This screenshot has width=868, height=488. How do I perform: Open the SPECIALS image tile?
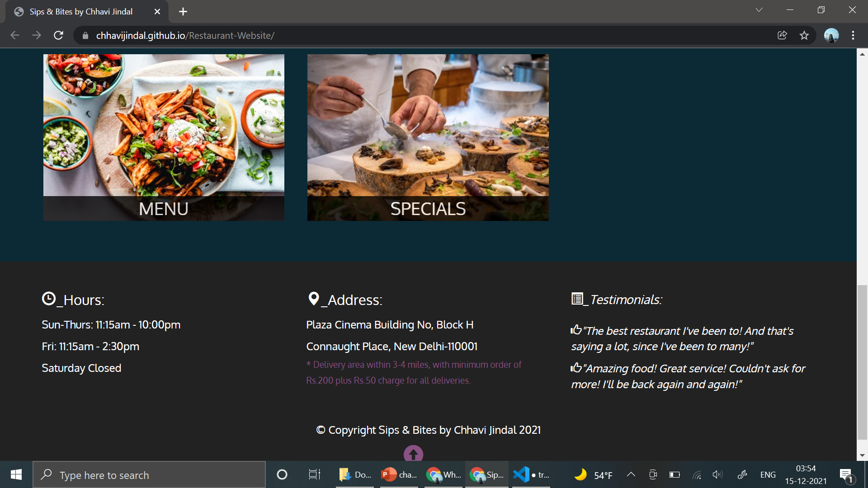(x=428, y=137)
